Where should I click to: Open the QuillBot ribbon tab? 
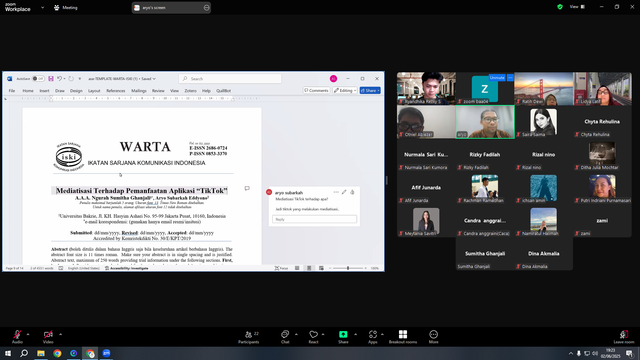click(x=223, y=91)
